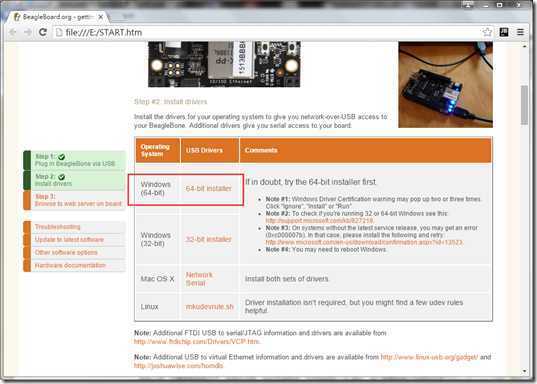Open the Mac OS X Serial driver link
Image resolution: width=537 pixels, height=384 pixels.
tap(196, 283)
